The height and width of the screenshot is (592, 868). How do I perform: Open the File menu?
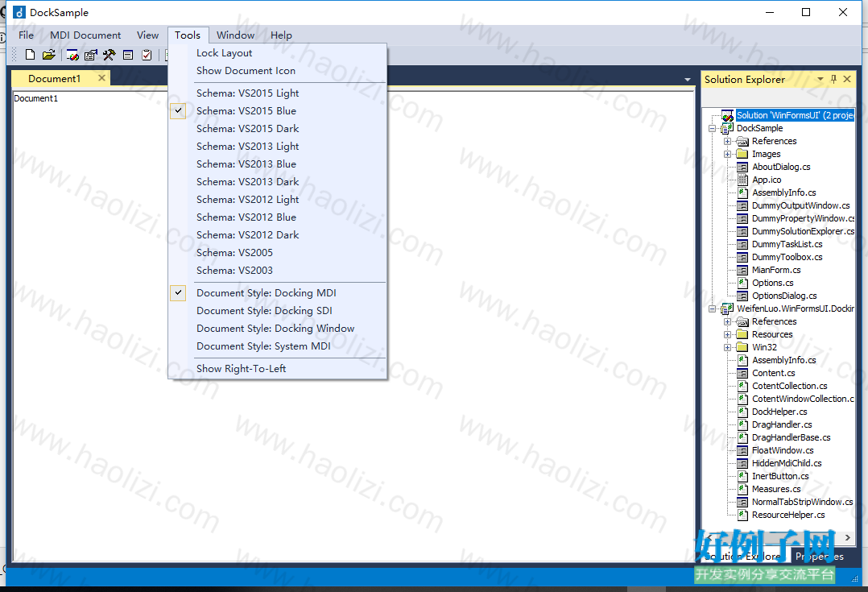point(26,35)
